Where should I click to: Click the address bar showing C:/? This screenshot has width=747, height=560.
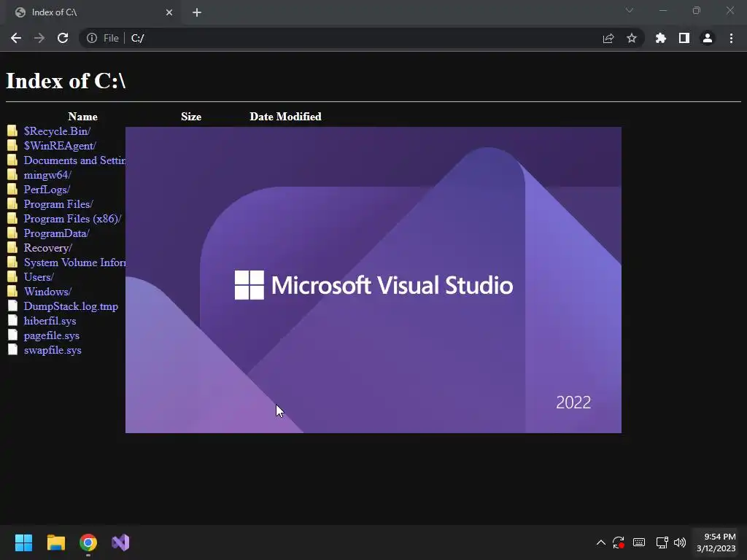click(362, 38)
